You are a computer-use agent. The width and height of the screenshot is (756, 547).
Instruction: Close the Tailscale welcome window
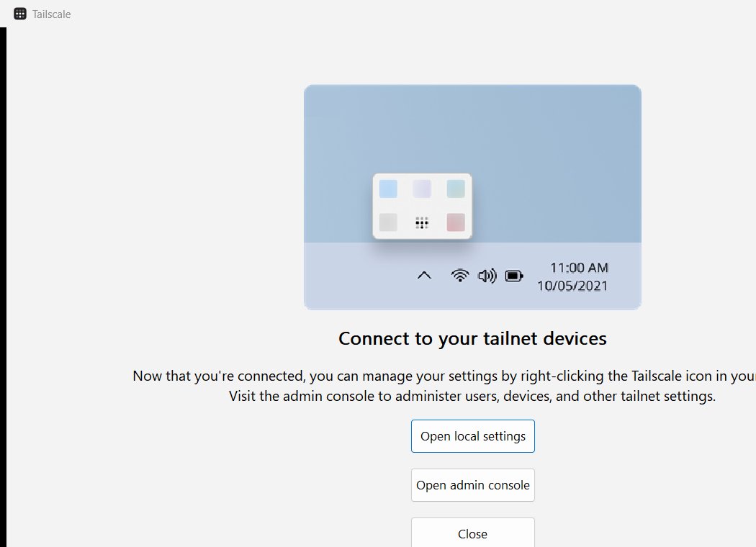[472, 533]
